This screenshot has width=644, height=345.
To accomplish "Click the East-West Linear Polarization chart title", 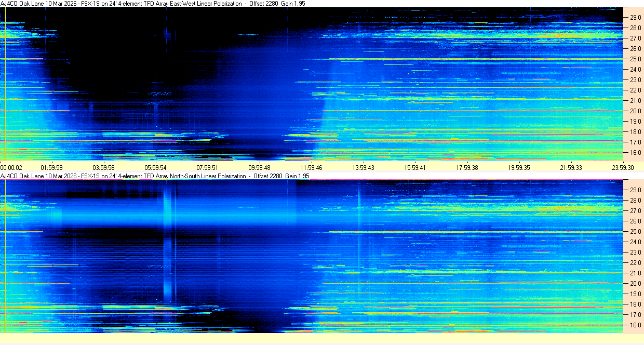I will [x=153, y=4].
